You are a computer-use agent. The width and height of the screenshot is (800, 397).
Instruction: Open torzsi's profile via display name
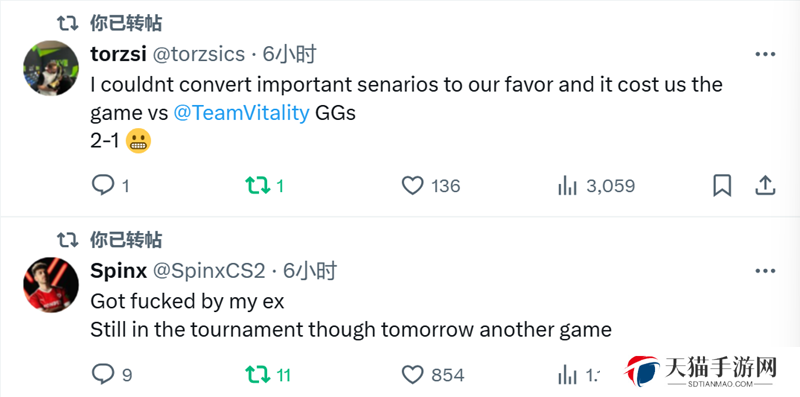pyautogui.click(x=118, y=54)
